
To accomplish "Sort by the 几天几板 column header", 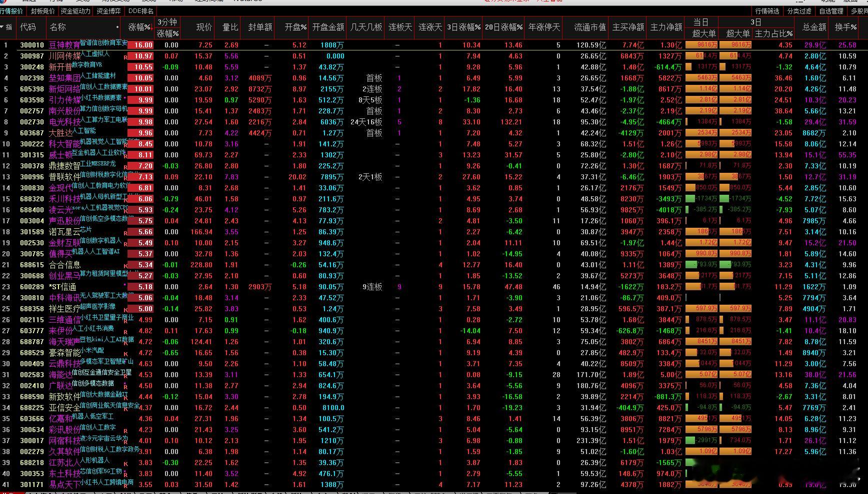I will click(366, 27).
